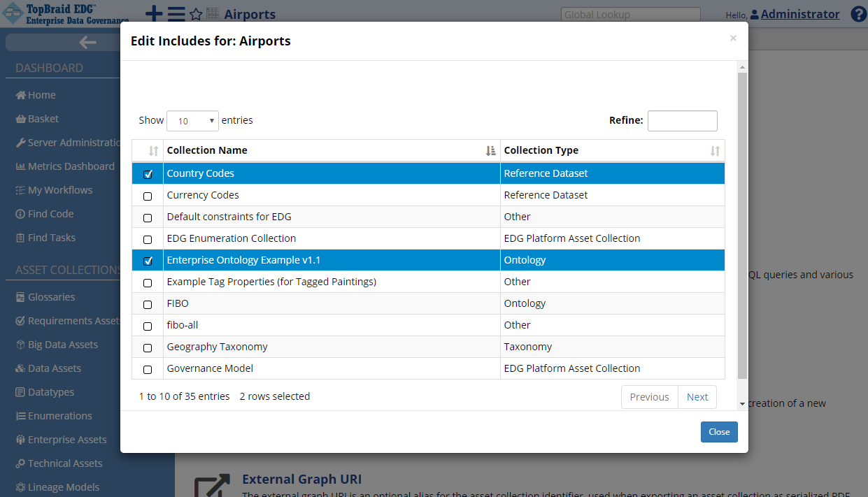868x497 pixels.
Task: Open the help question mark icon
Action: point(858,13)
